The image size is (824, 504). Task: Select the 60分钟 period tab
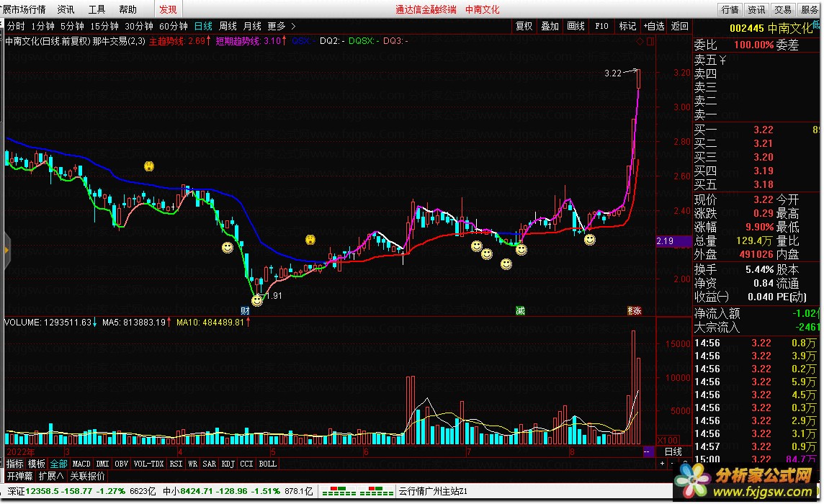174,26
